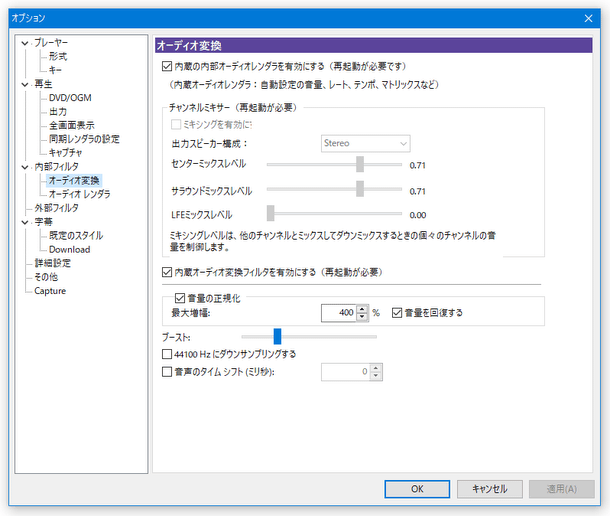Click the キャンセル button
This screenshot has height=516, width=610.
click(x=490, y=489)
